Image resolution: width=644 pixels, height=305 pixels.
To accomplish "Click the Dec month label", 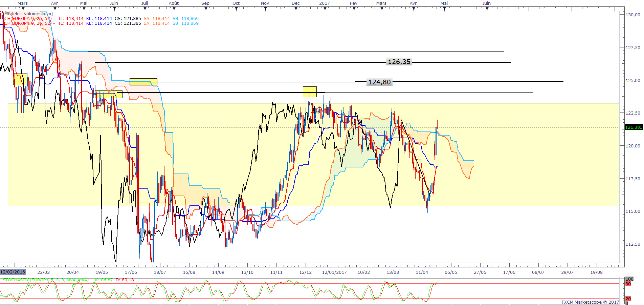I will tap(296, 3).
